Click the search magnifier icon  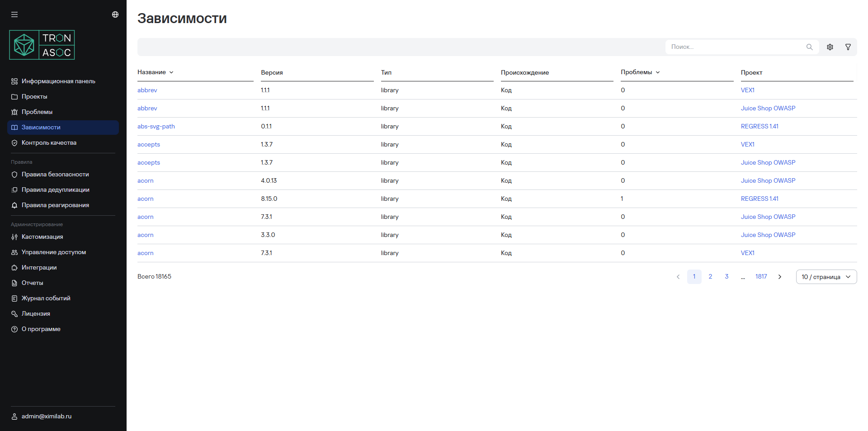click(809, 47)
